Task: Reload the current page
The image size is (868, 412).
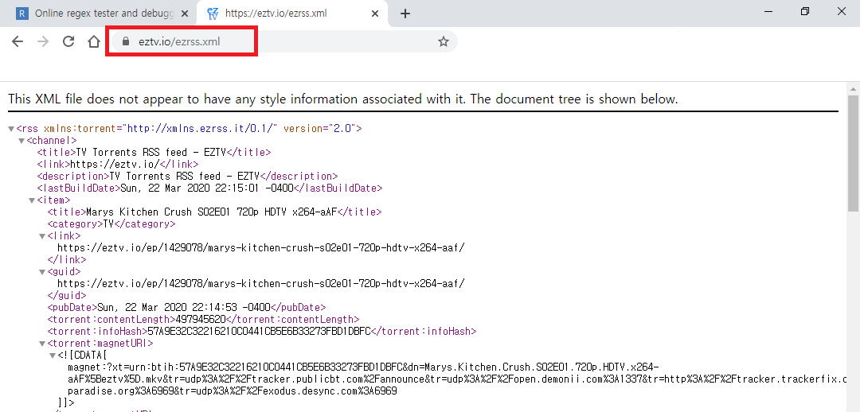Action: 68,41
